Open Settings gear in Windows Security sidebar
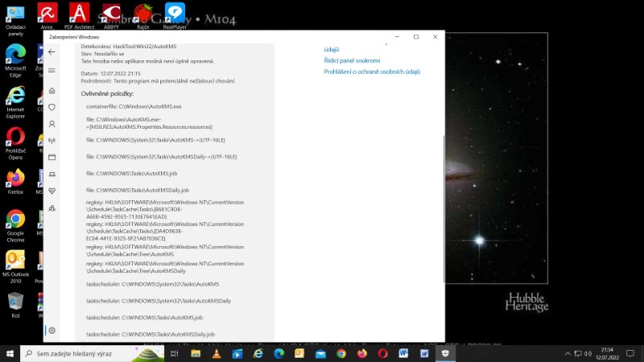The width and height of the screenshot is (644, 362). [52, 331]
